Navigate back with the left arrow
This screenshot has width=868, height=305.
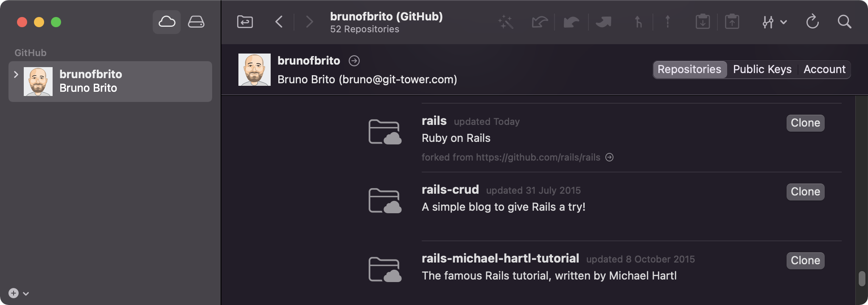(x=279, y=22)
